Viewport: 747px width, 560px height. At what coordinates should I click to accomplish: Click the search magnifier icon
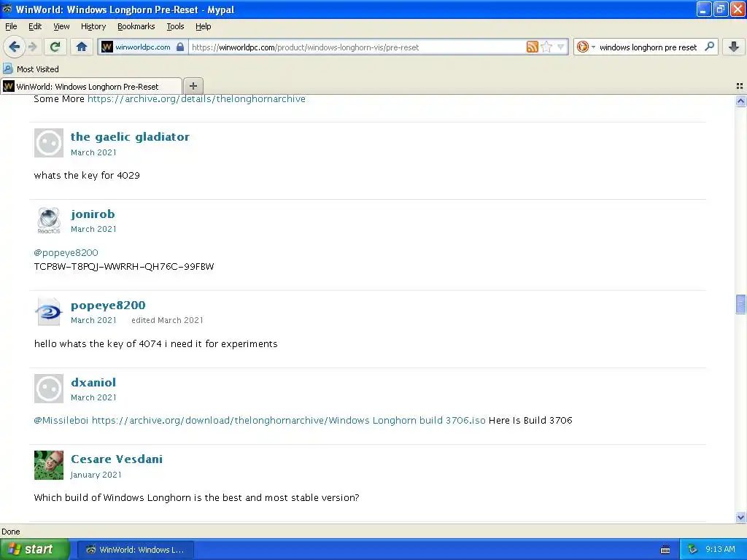pos(709,47)
